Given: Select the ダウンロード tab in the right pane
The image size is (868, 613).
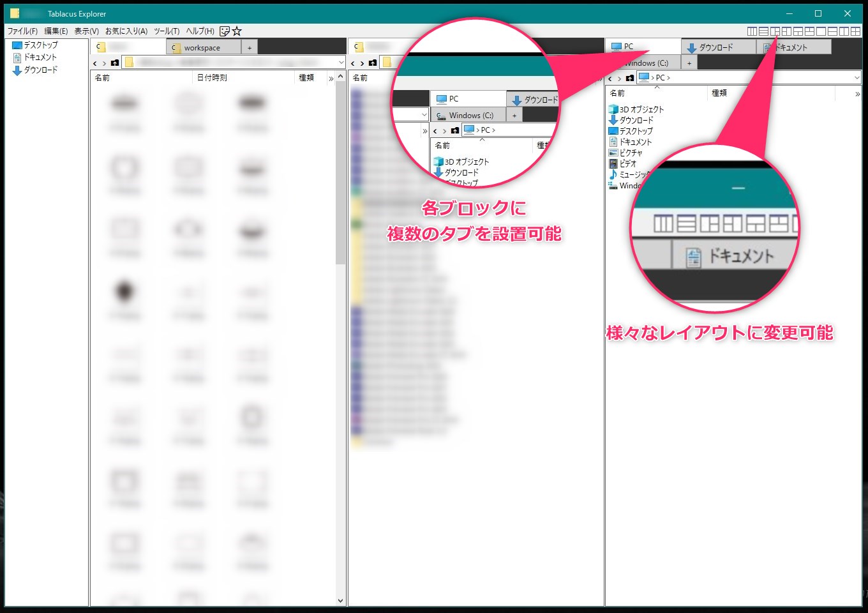Looking at the screenshot, I should 719,47.
